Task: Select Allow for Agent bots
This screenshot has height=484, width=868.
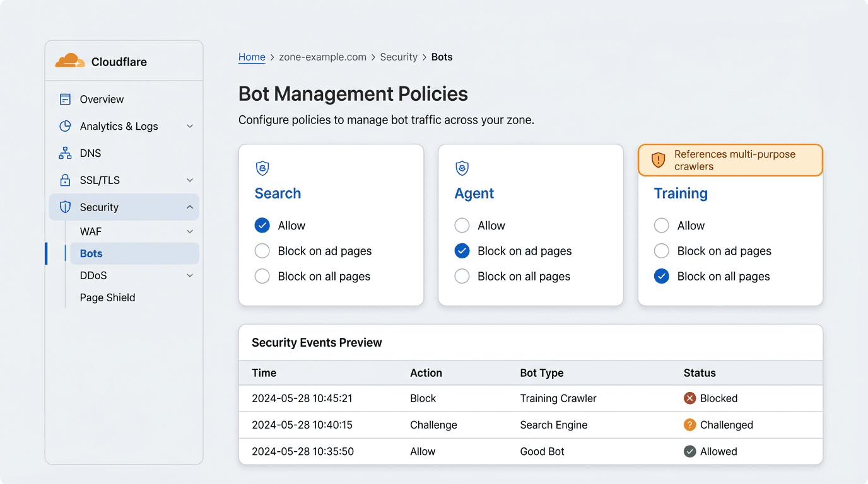Action: pyautogui.click(x=462, y=226)
